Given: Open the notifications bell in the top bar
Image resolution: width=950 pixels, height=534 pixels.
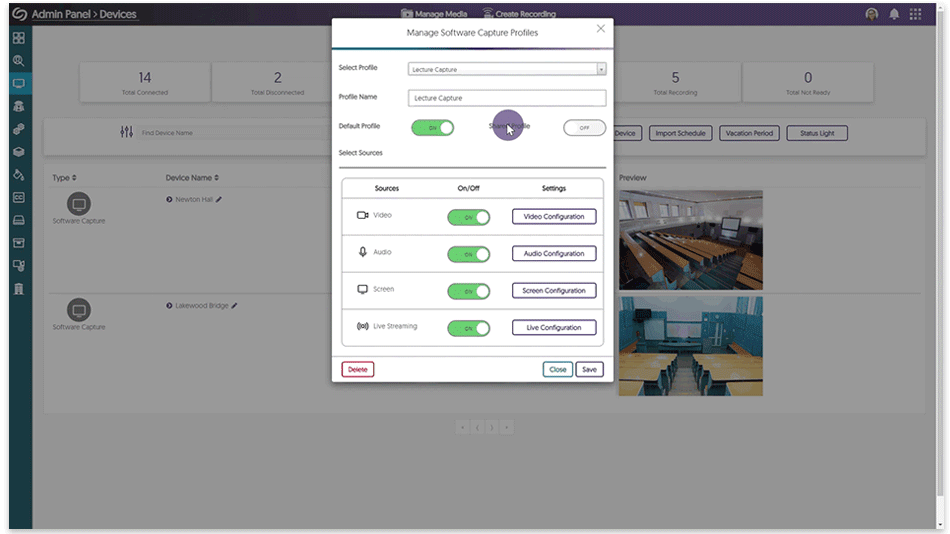Looking at the screenshot, I should 894,14.
